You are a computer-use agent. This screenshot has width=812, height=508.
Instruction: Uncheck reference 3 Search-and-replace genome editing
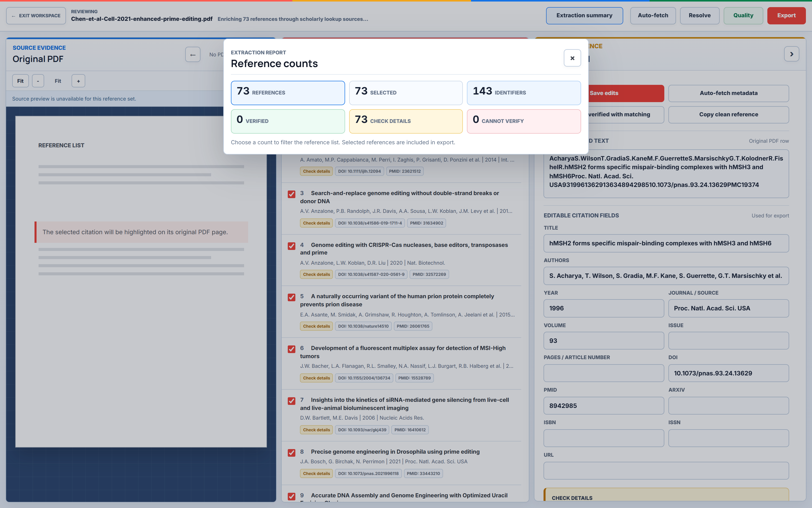coord(292,194)
